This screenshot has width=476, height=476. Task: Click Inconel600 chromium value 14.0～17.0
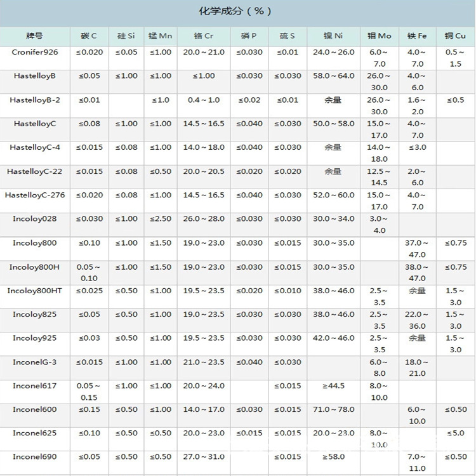pyautogui.click(x=204, y=409)
